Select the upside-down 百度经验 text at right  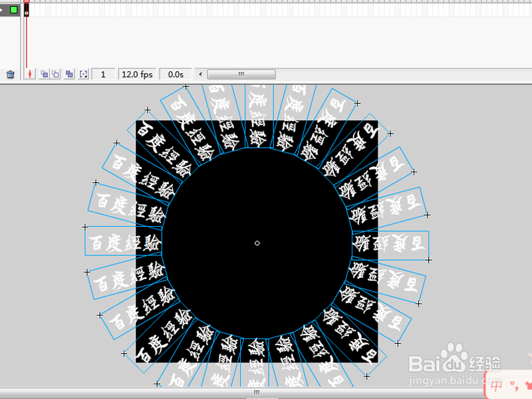pyautogui.click(x=390, y=245)
